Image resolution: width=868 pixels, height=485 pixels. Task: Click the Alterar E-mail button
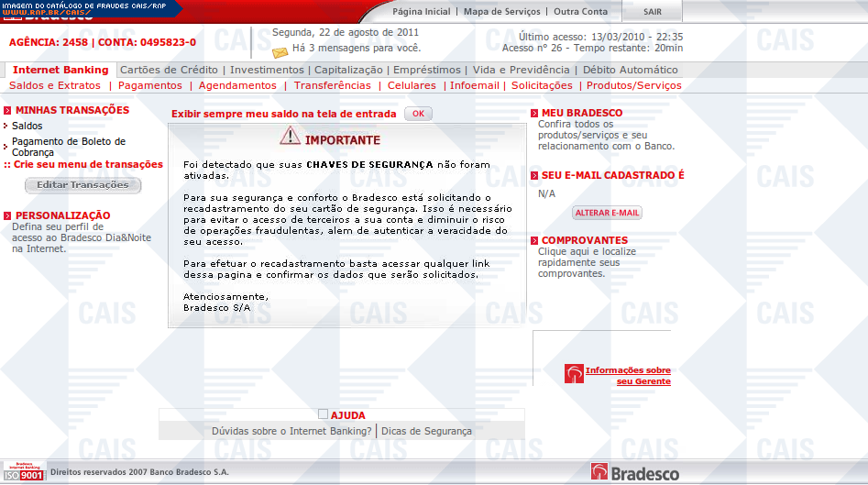(607, 213)
